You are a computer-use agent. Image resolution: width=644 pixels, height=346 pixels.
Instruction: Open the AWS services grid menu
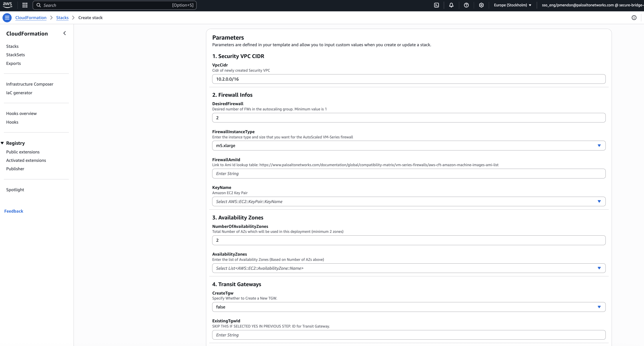click(25, 5)
